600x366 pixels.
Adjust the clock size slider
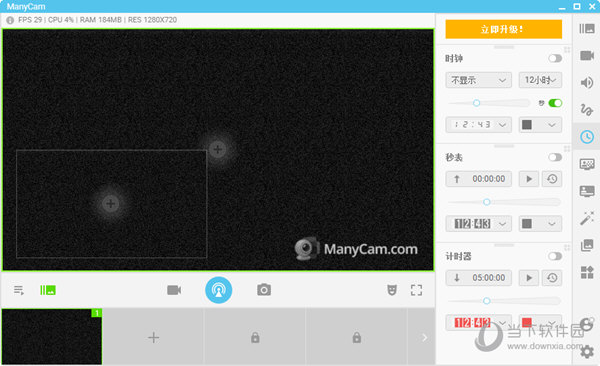(489, 103)
